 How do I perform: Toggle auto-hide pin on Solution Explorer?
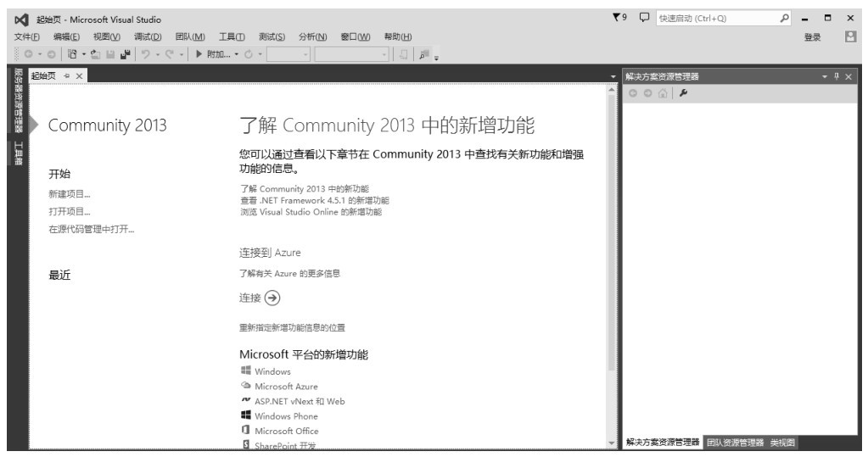[x=837, y=76]
